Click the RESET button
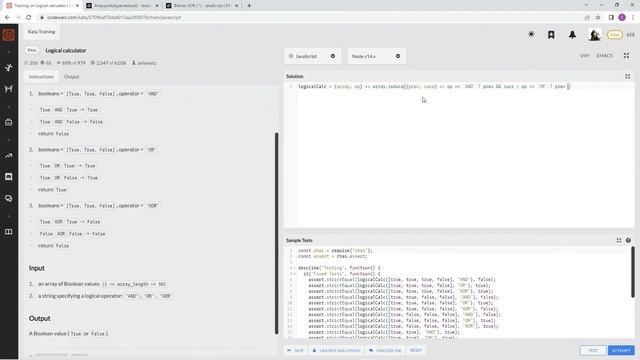This screenshot has height=360, width=640. (x=416, y=350)
